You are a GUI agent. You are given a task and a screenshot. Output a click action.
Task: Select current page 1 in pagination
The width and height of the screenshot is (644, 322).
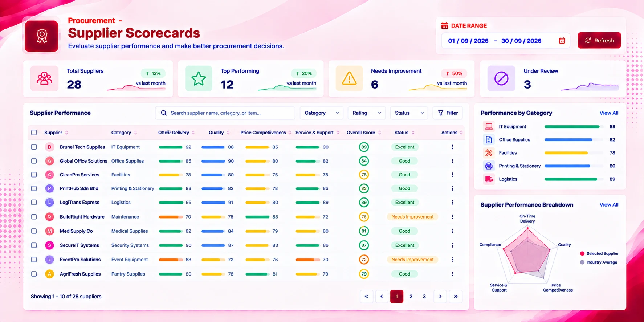[x=397, y=297]
